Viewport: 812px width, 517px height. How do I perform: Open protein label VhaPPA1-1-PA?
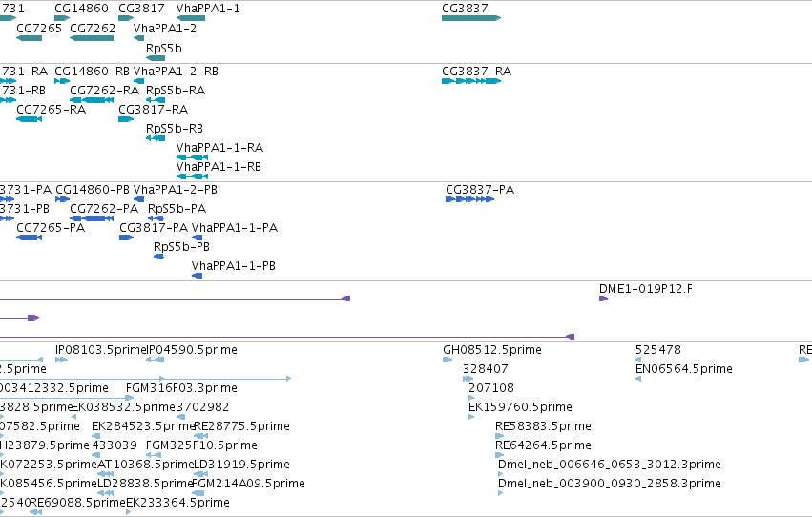point(235,228)
